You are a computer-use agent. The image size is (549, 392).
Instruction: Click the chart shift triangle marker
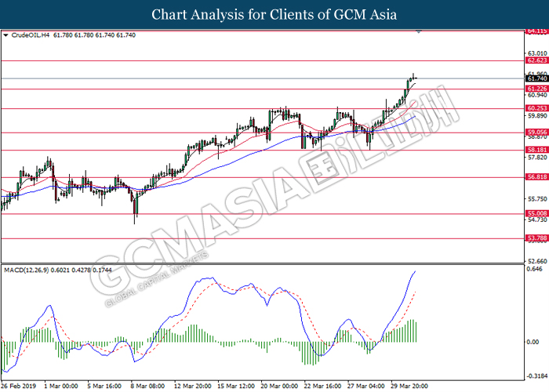click(x=419, y=32)
